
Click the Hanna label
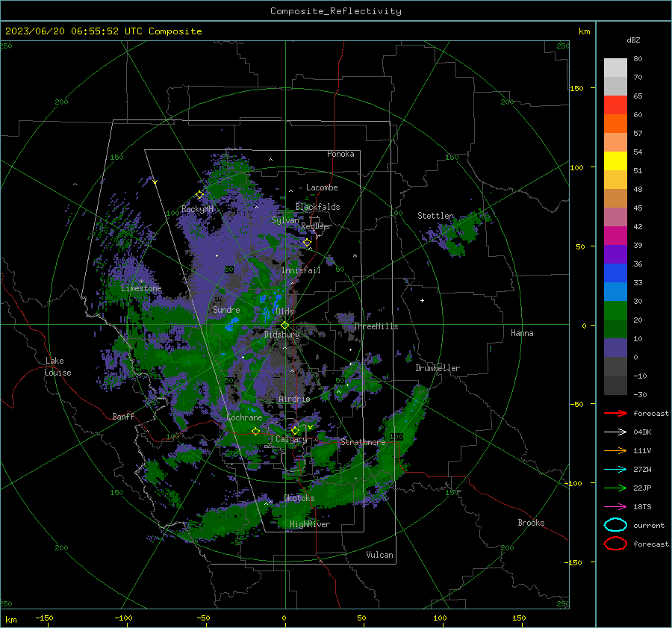(x=522, y=333)
